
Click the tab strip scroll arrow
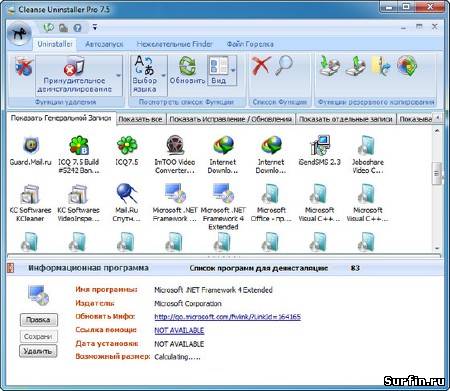(438, 117)
